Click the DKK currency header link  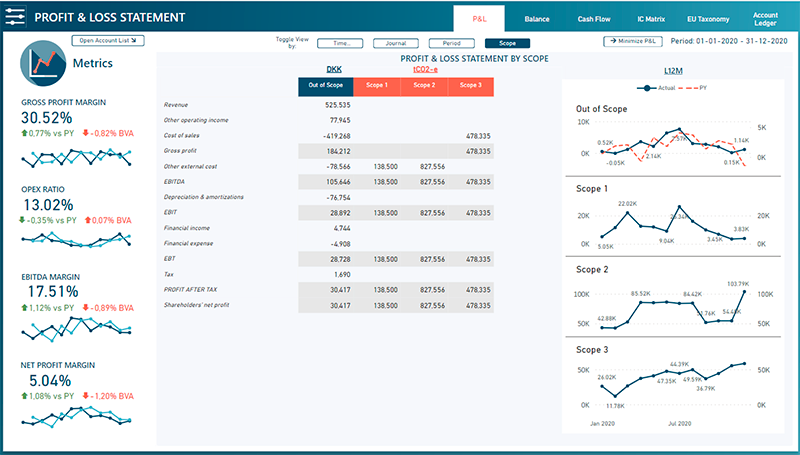[322, 71]
